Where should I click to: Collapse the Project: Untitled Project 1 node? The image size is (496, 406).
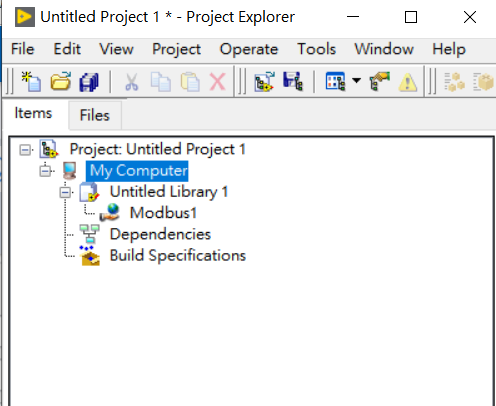tap(25, 150)
